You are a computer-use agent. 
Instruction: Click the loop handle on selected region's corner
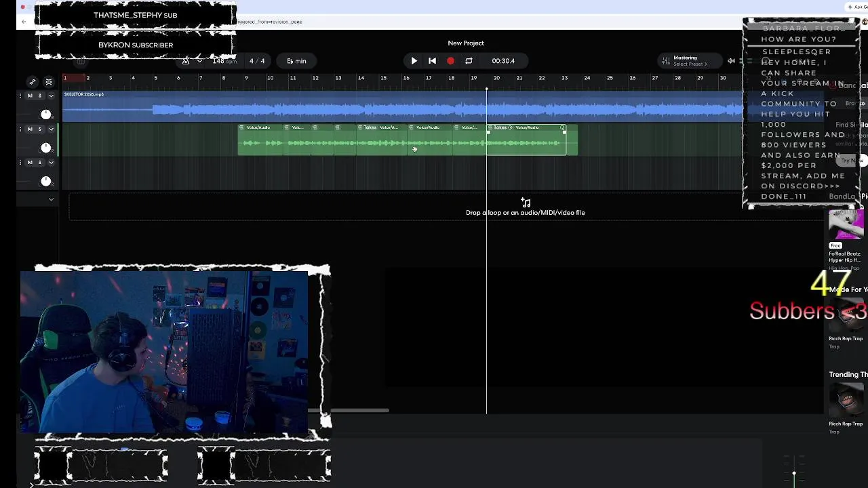pos(562,127)
